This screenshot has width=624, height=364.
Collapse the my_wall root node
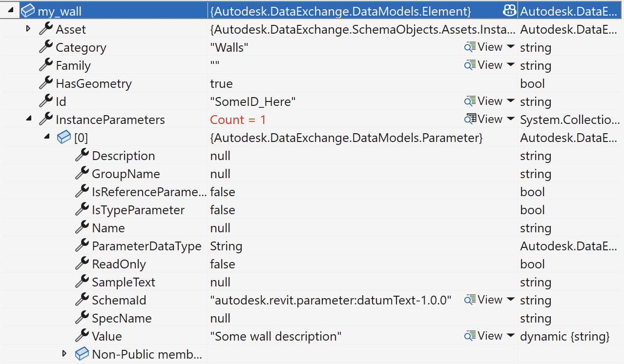[11, 11]
